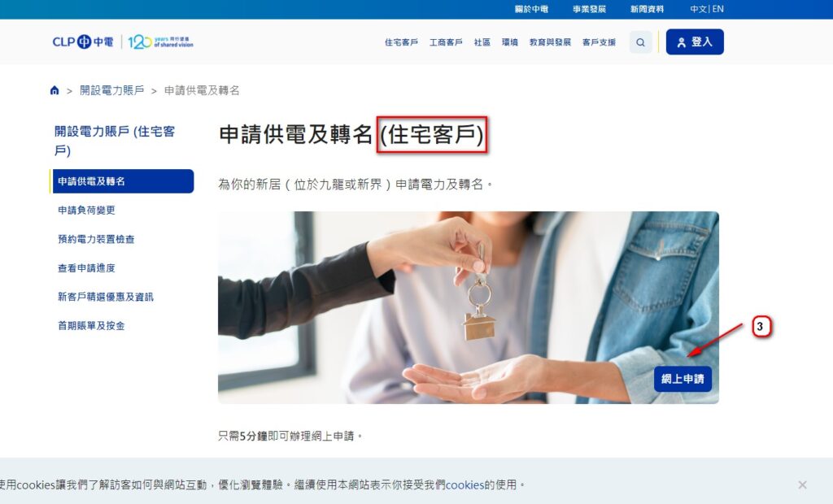Click the 網上申請 button on the banner
This screenshot has width=833, height=504.
(683, 379)
